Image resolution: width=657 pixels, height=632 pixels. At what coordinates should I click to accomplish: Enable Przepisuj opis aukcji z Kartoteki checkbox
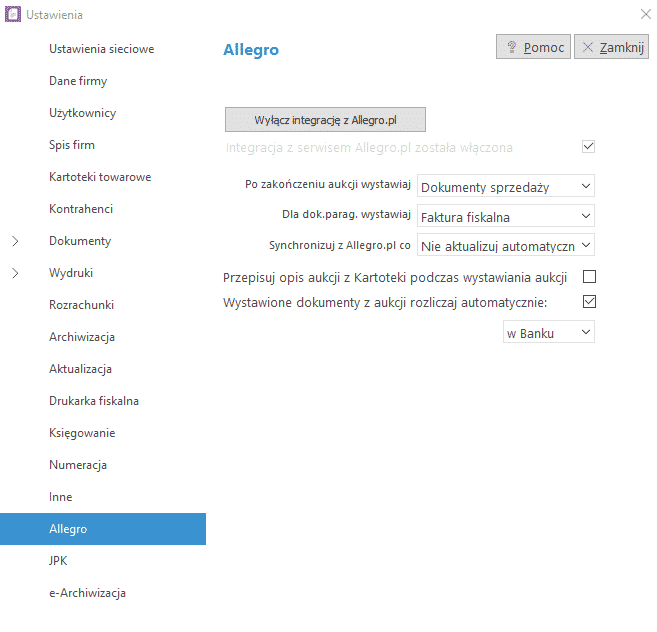589,277
